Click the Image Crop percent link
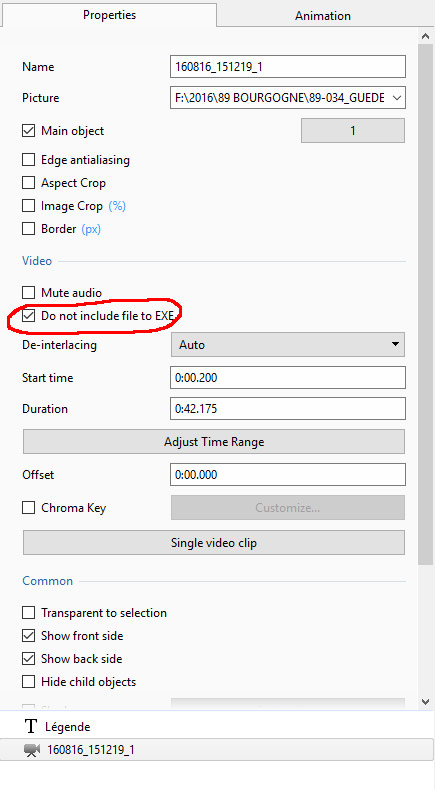 tap(117, 206)
